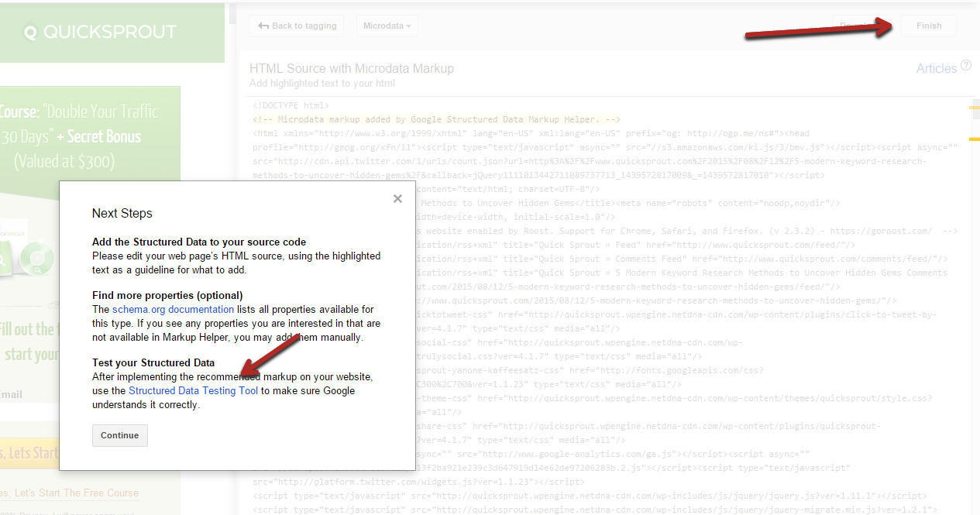Open the Microdata format dropdown
Image resolution: width=980 pixels, height=515 pixels.
click(x=387, y=26)
